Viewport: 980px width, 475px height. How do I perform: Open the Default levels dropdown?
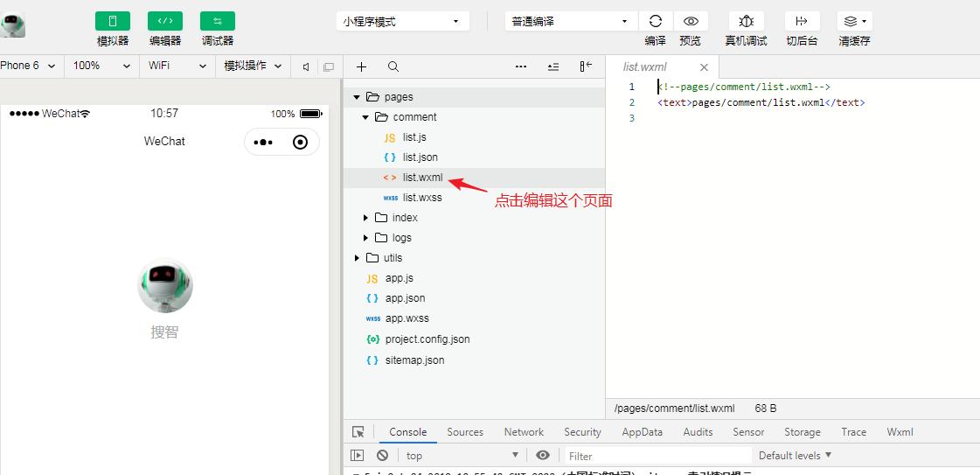(795, 455)
